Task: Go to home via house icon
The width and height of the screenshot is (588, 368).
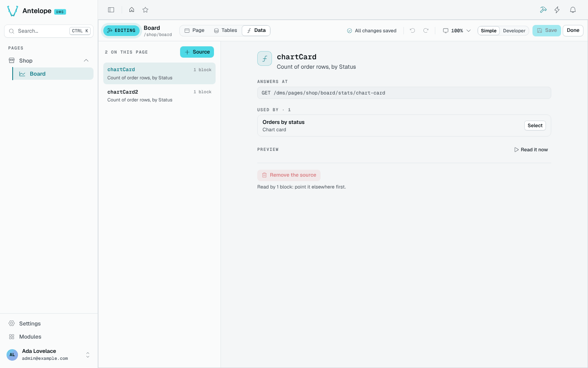Action: [131, 10]
